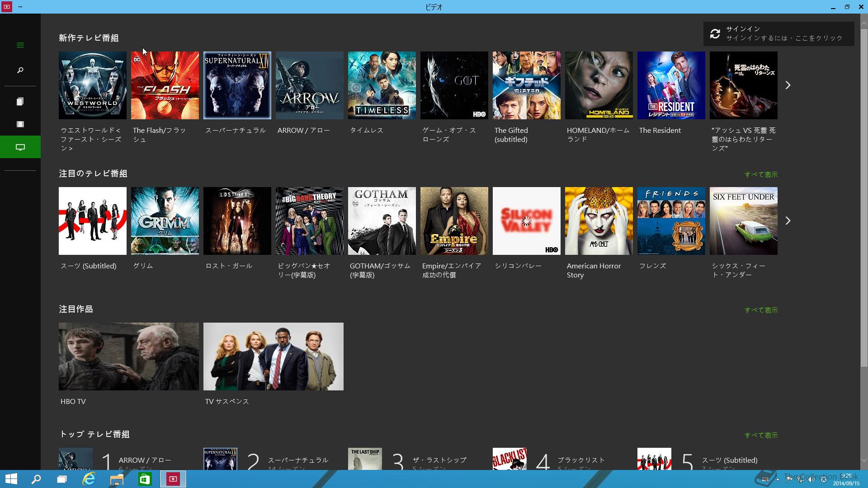Open the Gotham poster
Image resolution: width=868 pixels, height=488 pixels.
(382, 221)
